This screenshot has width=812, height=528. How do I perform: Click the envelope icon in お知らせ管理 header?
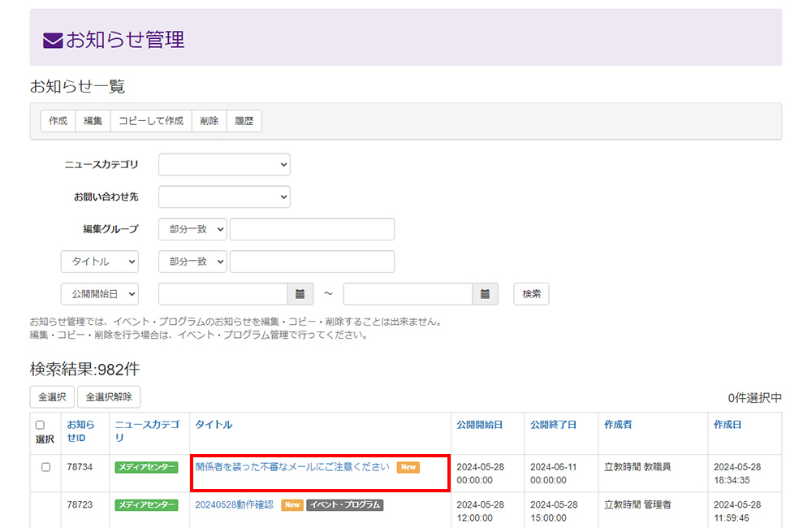point(53,39)
